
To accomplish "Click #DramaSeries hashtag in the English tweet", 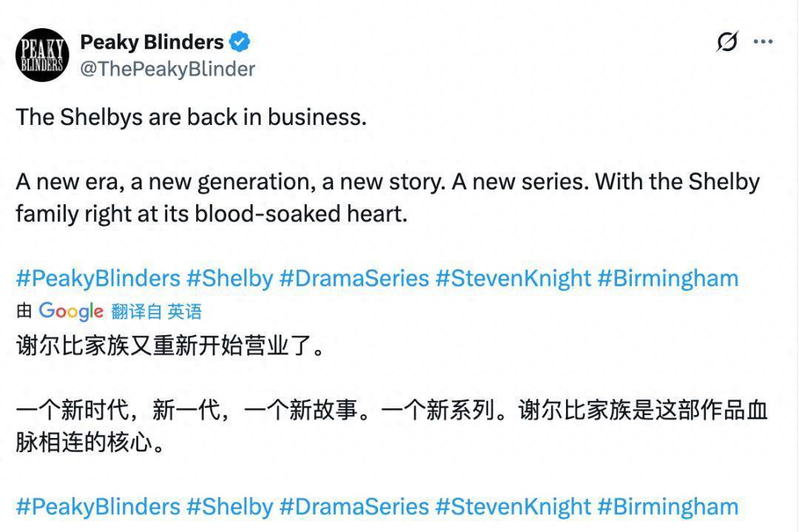I will 354,278.
